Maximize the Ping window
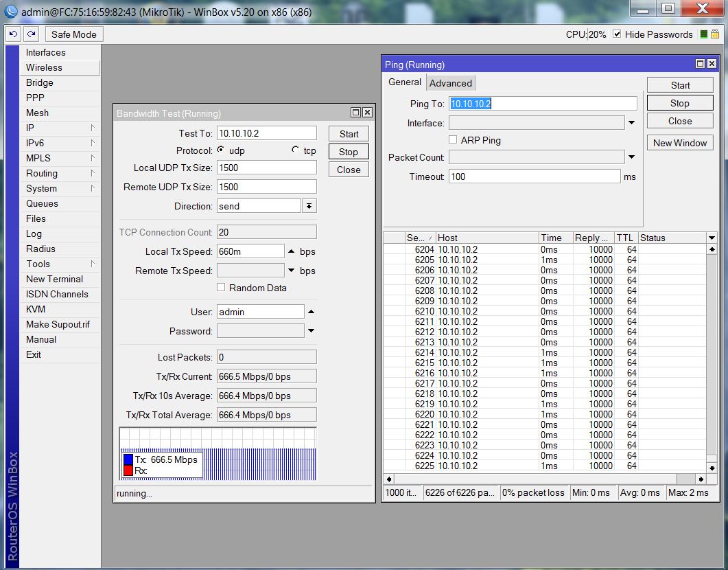Image resolution: width=728 pixels, height=570 pixels. pos(700,64)
